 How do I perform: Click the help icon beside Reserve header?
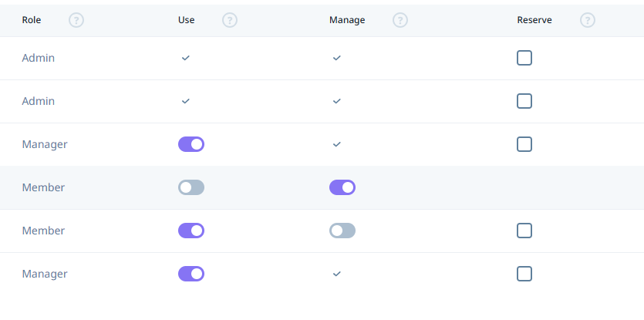[x=588, y=20]
